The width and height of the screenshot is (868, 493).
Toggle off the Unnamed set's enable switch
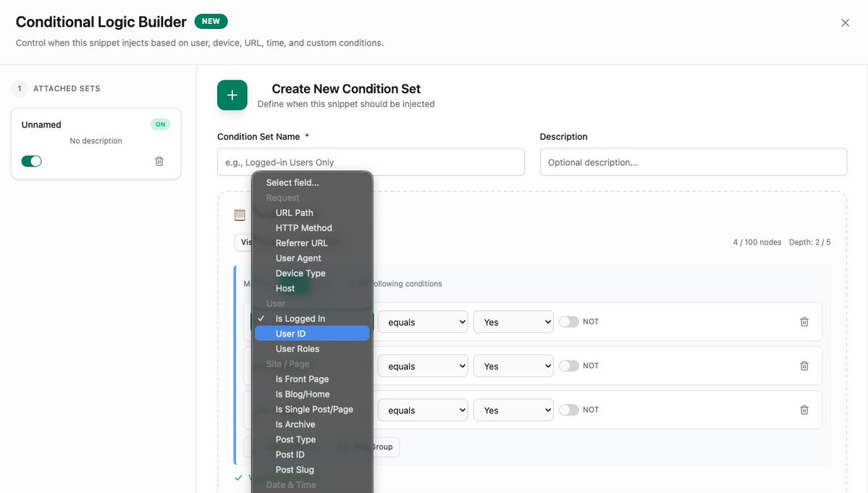click(x=32, y=161)
